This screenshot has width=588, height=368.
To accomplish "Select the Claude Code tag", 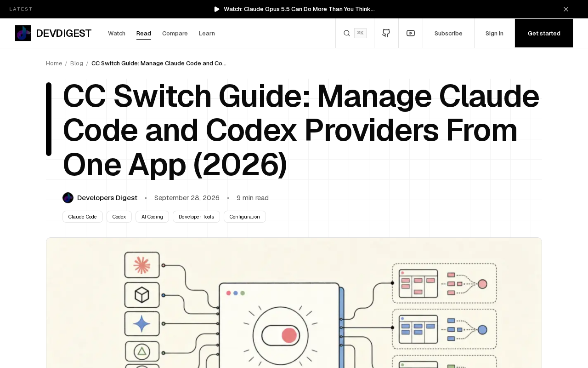I will click(83, 217).
